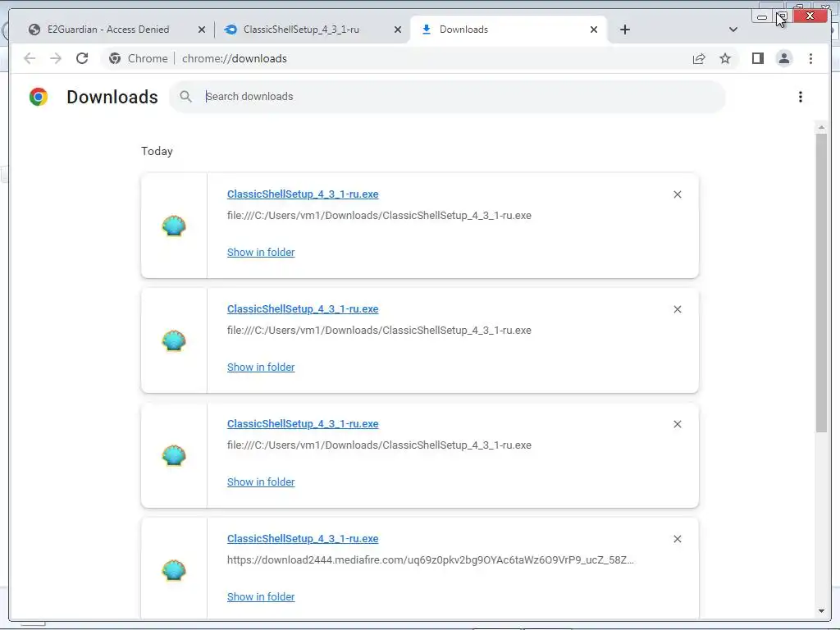This screenshot has width=840, height=630.
Task: Click the browser back arrow
Action: (x=30, y=58)
